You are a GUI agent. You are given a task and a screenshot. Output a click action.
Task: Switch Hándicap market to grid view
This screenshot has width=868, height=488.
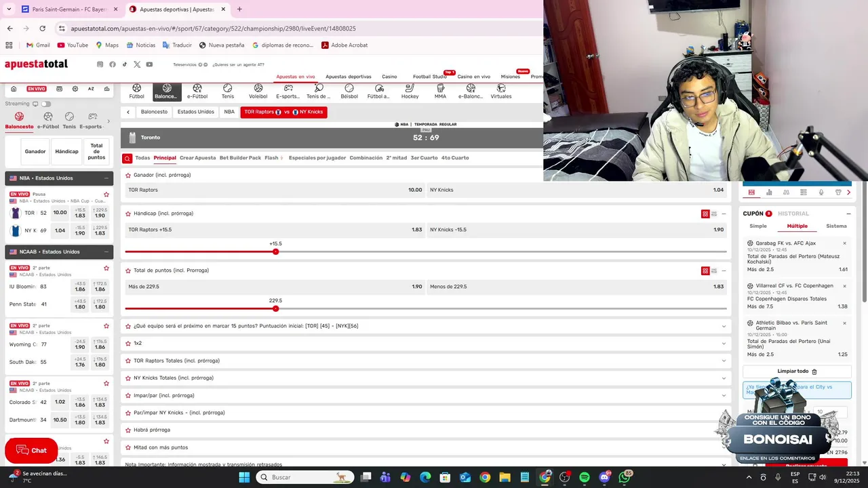pos(705,214)
